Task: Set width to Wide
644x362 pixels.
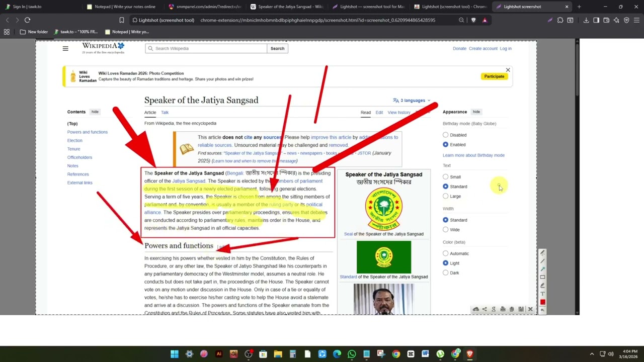Action: (445, 229)
